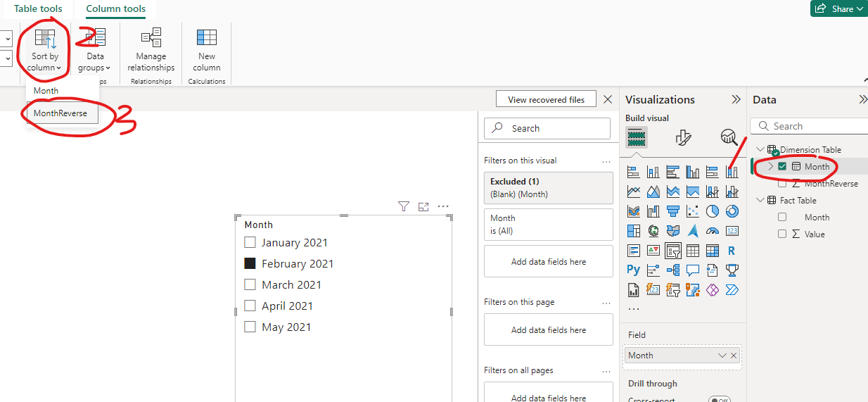The height and width of the screenshot is (402, 868).
Task: Select the stacked bar chart visual
Action: (x=633, y=172)
